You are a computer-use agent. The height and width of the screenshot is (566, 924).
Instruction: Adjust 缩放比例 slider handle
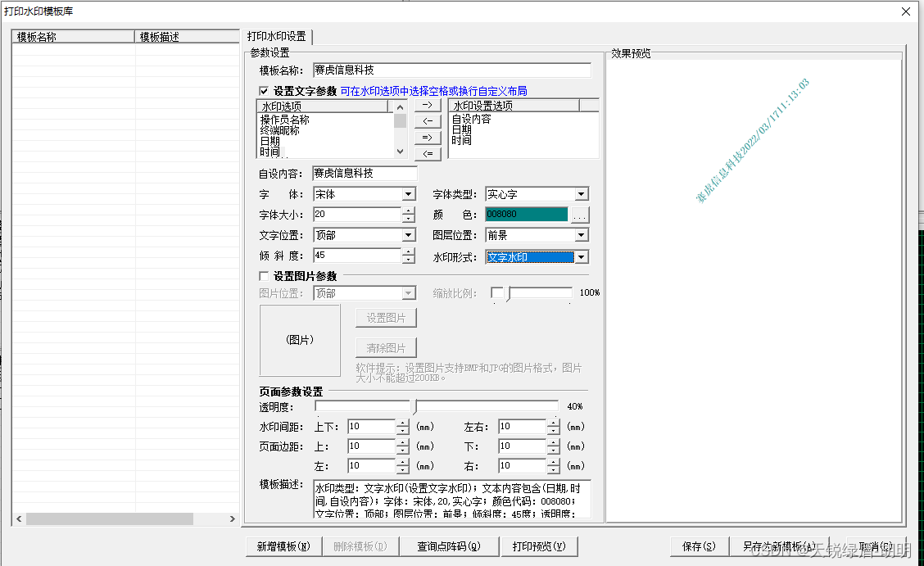click(510, 292)
